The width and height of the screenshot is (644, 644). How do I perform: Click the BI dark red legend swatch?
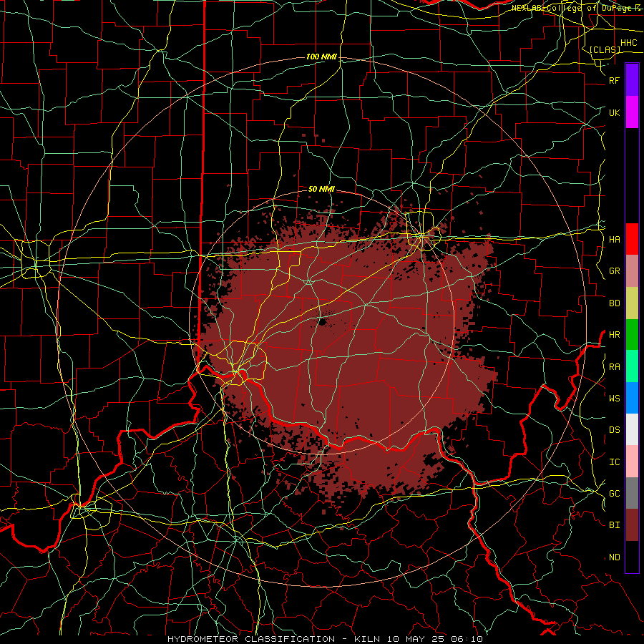(x=632, y=525)
